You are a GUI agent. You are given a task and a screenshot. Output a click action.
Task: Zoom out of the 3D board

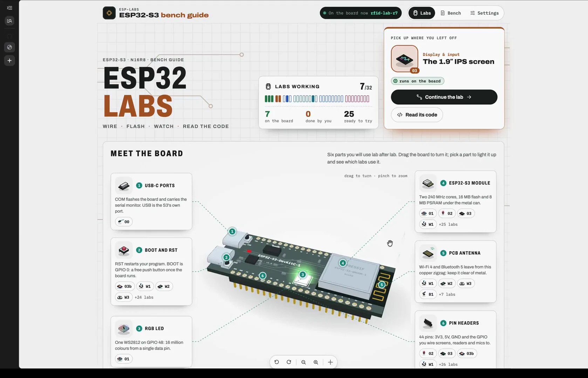(303, 362)
